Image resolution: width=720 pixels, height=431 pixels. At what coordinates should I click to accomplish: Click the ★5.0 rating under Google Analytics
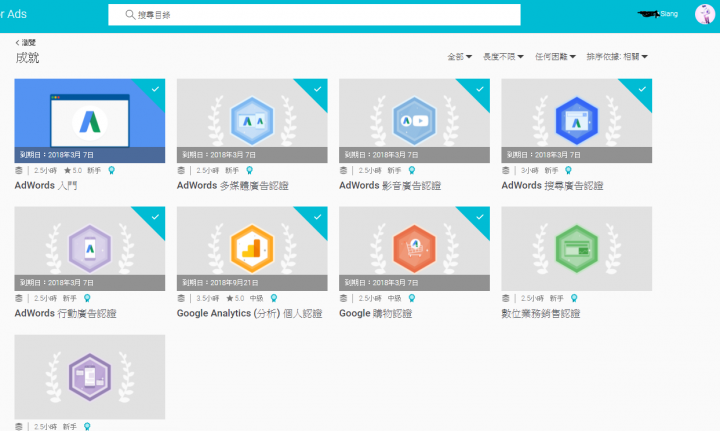235,298
